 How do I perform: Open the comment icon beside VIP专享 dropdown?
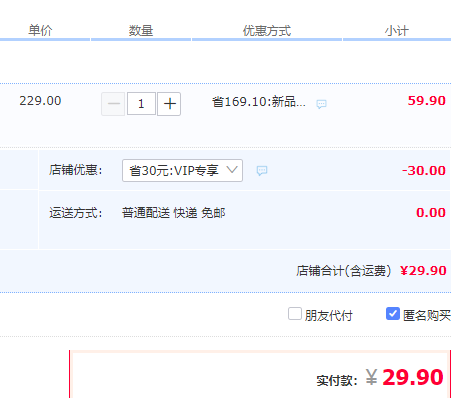click(x=262, y=171)
